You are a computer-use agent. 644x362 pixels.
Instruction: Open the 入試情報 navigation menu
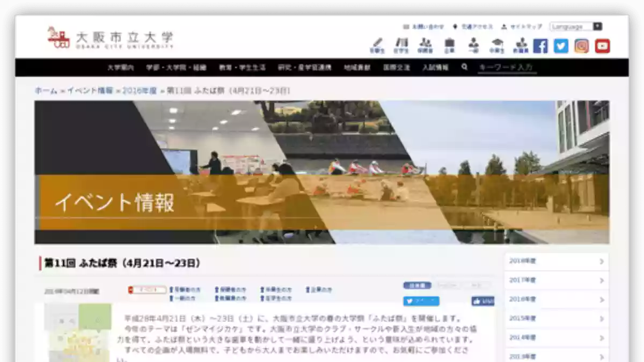(x=435, y=68)
